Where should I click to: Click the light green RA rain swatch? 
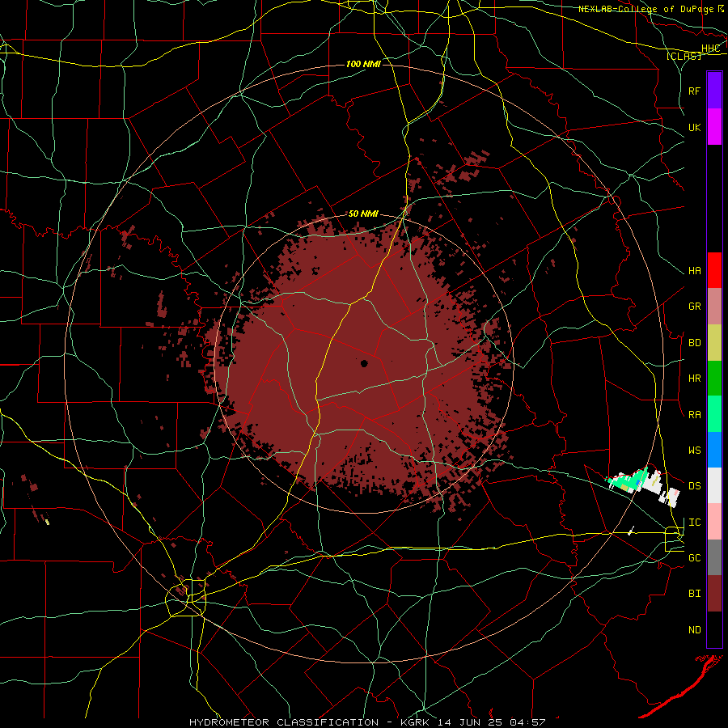[714, 413]
